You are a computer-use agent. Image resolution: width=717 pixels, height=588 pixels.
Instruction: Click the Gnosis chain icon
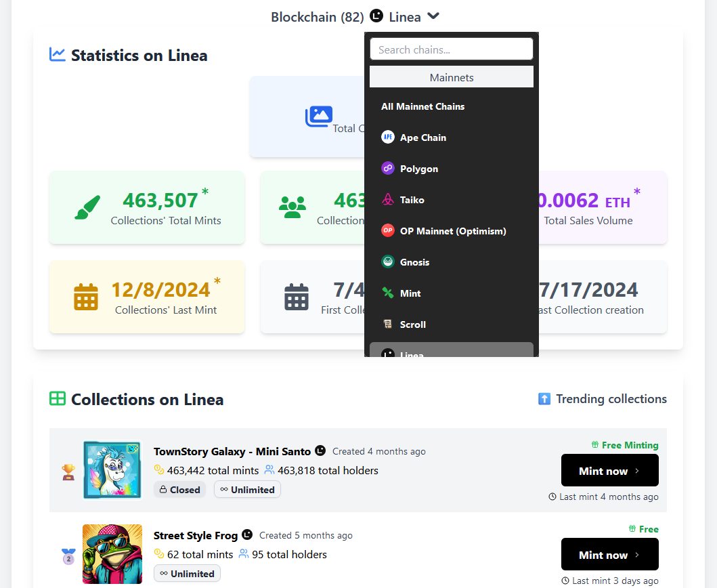point(388,262)
